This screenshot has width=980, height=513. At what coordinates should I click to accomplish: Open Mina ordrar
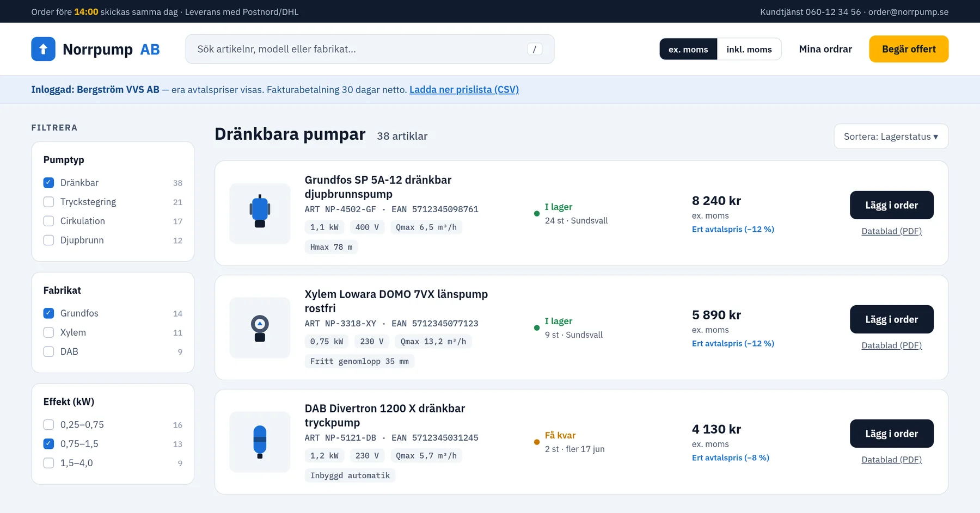click(x=825, y=49)
